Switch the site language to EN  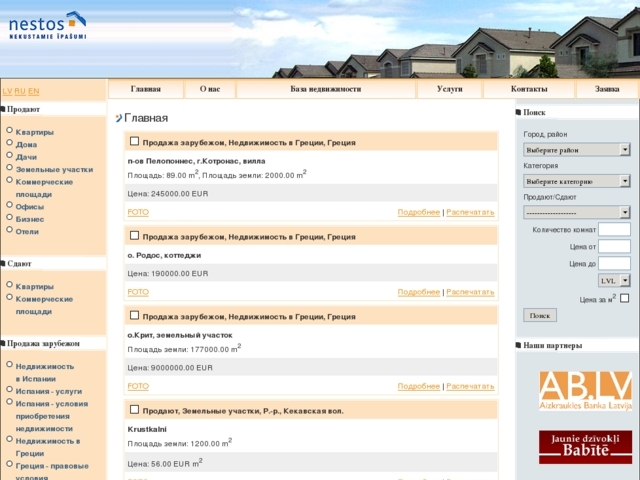pos(34,91)
